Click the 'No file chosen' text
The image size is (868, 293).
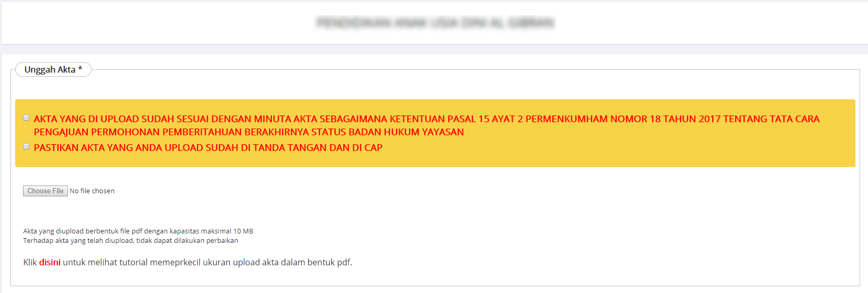[92, 191]
